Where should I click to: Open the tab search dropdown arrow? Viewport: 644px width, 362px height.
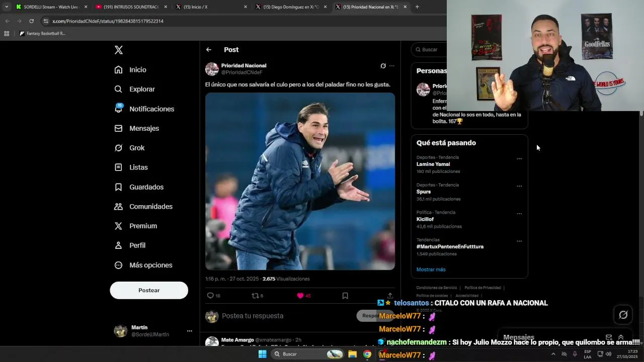(x=6, y=7)
